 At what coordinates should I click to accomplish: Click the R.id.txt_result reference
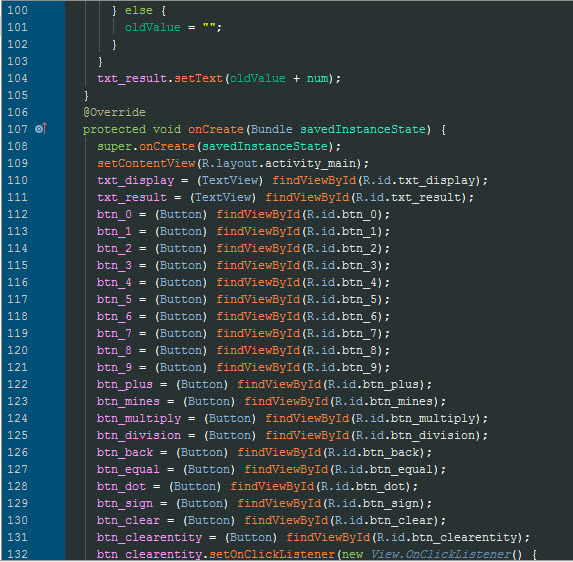408,197
